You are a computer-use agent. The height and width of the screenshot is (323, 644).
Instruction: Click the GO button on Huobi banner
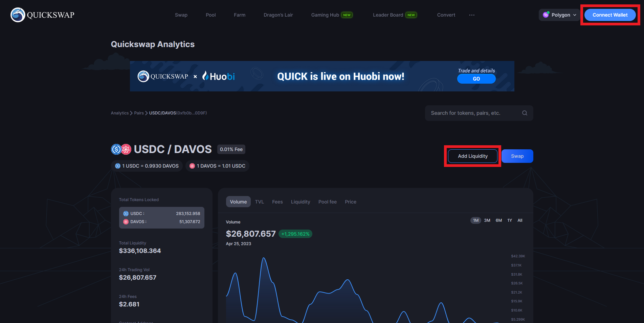click(x=476, y=79)
